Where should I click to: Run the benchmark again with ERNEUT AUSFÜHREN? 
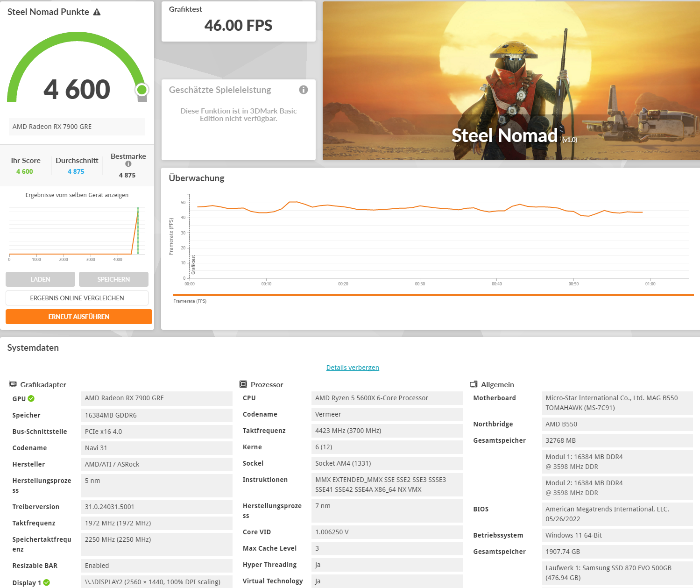point(79,317)
